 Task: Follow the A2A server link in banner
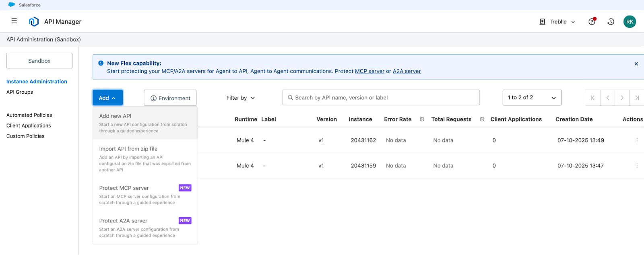click(x=407, y=71)
